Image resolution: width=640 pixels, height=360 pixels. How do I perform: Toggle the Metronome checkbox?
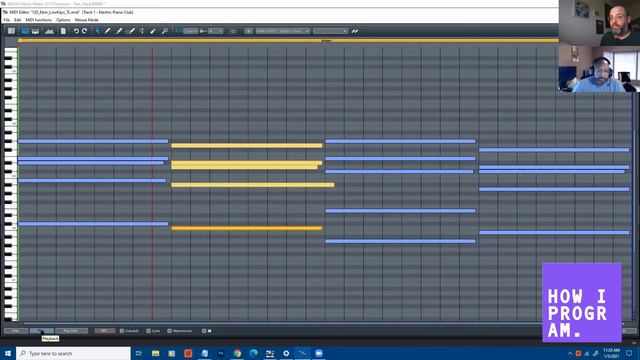(x=169, y=331)
